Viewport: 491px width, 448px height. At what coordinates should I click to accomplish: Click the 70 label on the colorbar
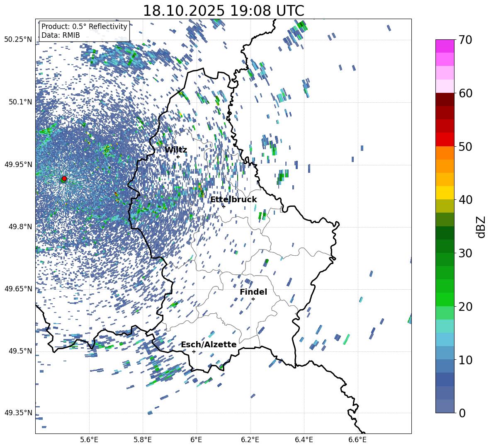coord(465,40)
